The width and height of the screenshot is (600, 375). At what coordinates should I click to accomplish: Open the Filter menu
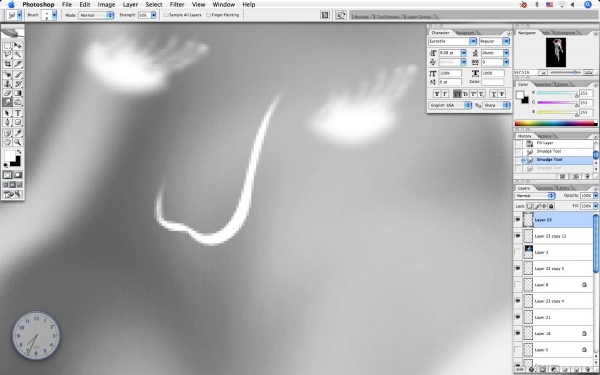click(177, 5)
